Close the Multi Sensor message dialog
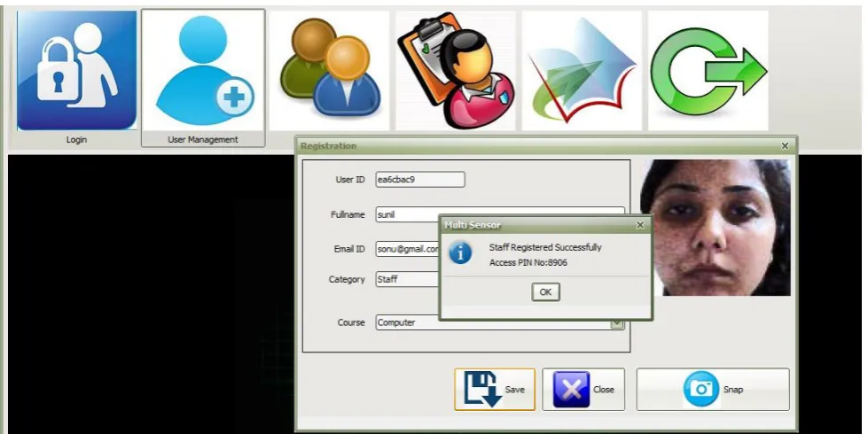The height and width of the screenshot is (434, 868). tap(640, 225)
